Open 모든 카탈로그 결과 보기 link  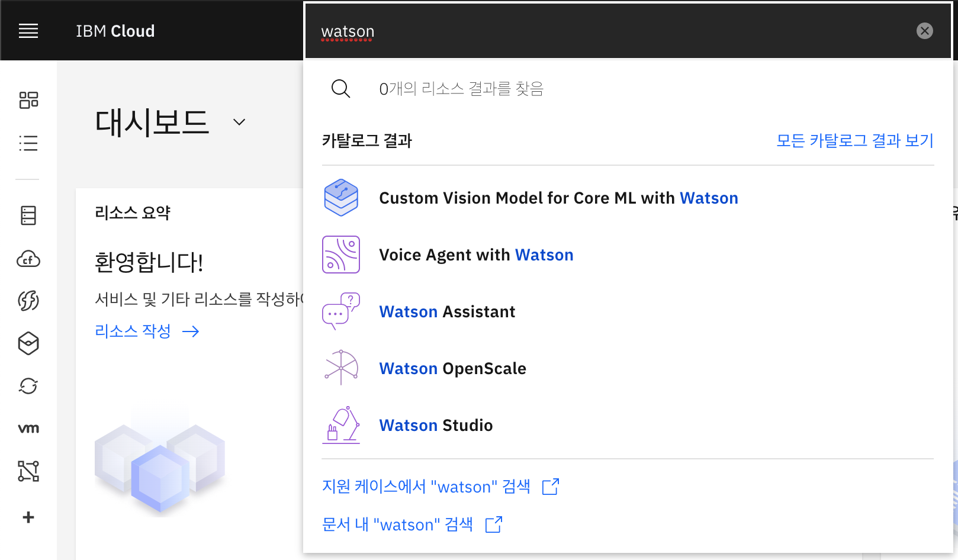[x=855, y=140]
